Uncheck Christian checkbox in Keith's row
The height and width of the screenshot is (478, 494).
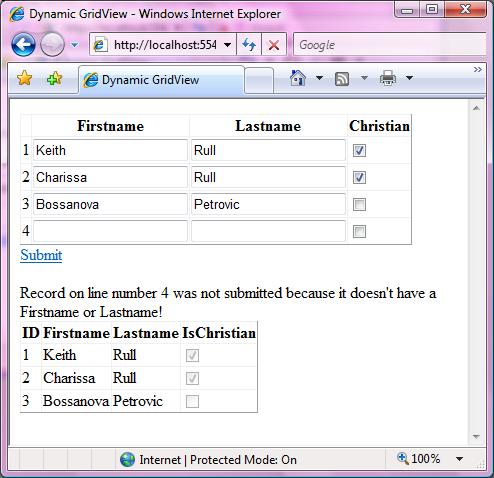(x=359, y=151)
